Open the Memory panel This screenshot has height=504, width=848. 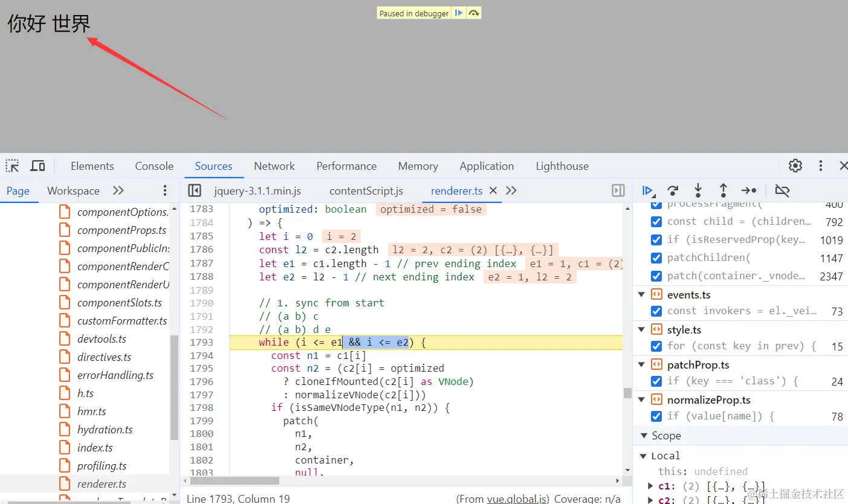418,166
